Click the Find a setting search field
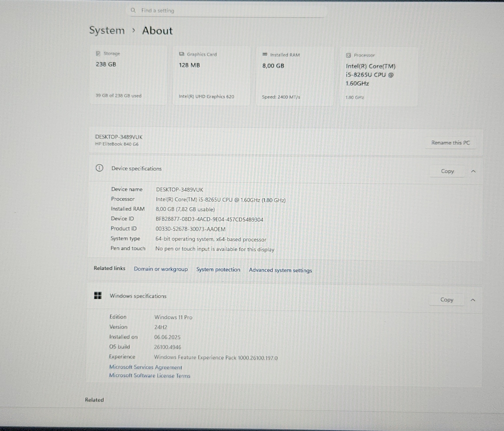Viewport: 504px width, 431px height. click(x=227, y=11)
